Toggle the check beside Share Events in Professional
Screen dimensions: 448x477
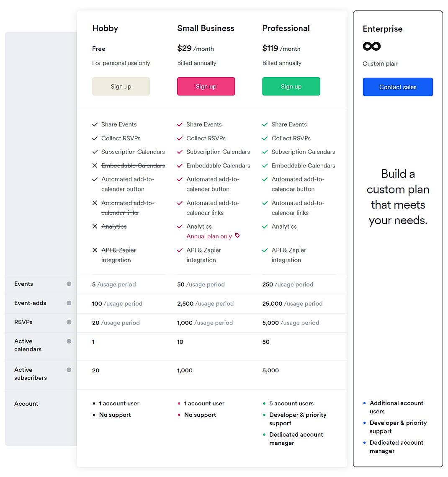pos(265,124)
